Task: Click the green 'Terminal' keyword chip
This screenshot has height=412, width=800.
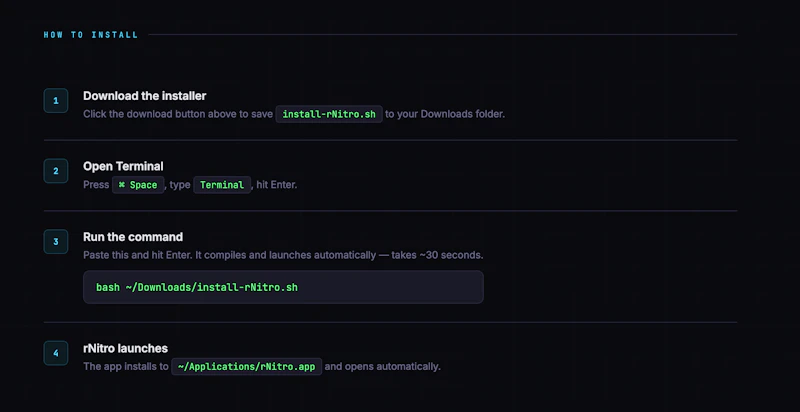Action: [222, 185]
